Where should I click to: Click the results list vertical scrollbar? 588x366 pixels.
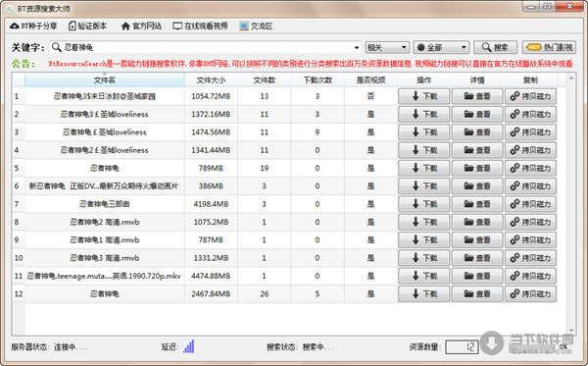tap(571, 204)
